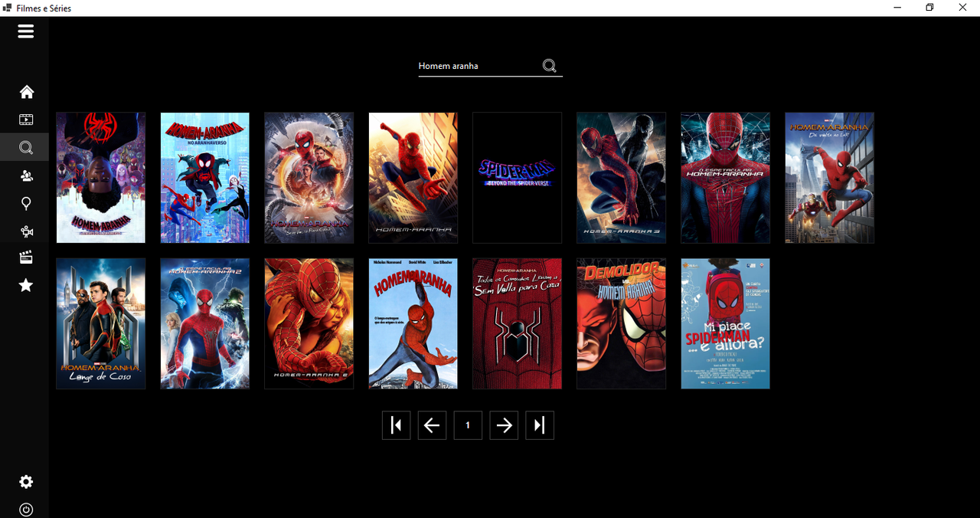Screen dimensions: 980x518
Task: Open the people icon in sidebar
Action: 26,175
